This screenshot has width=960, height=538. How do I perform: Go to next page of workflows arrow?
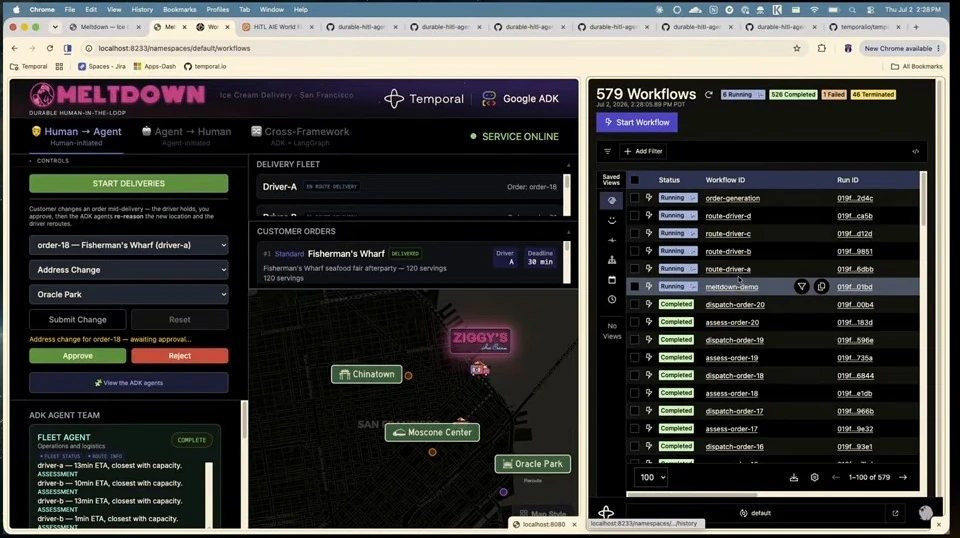pos(903,477)
